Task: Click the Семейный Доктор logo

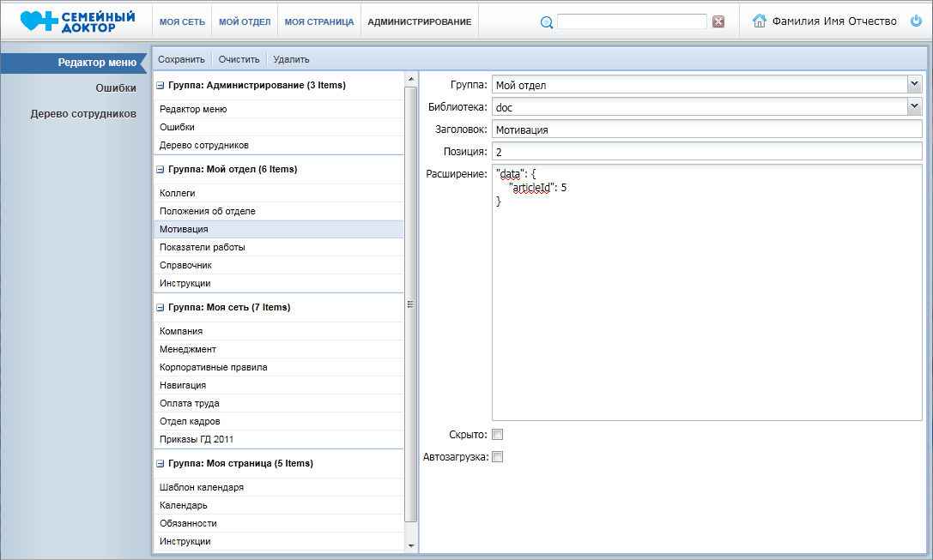Action: 77,21
